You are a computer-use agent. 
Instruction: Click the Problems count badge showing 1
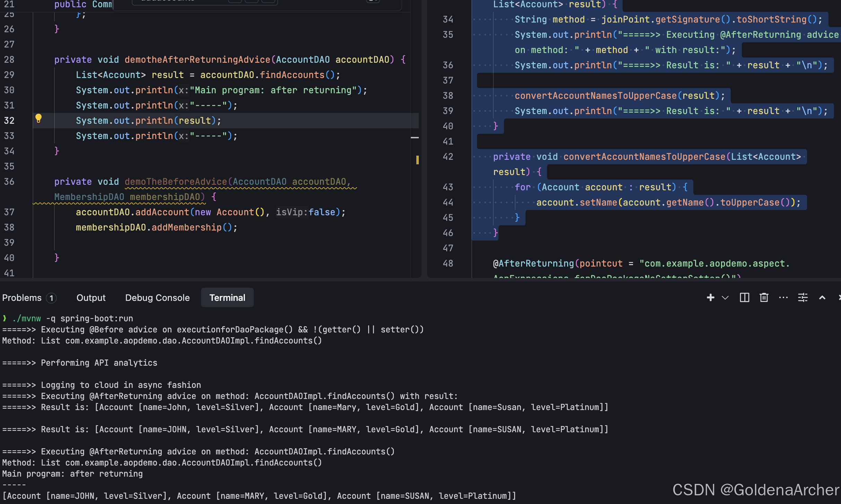point(51,298)
